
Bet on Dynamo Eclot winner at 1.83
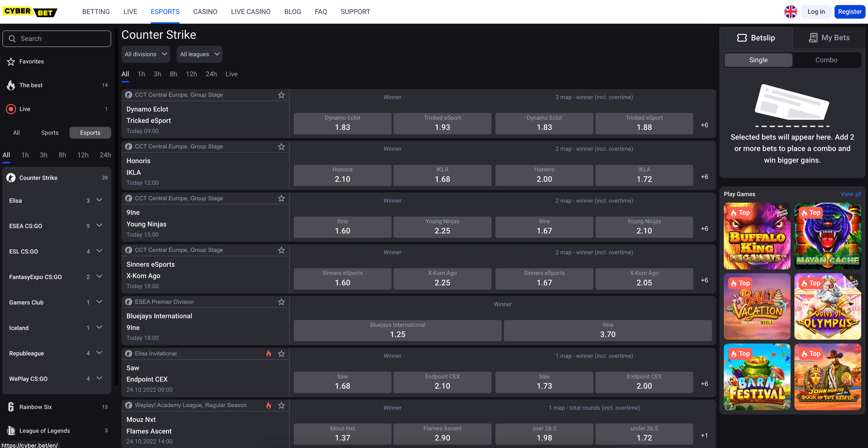(343, 123)
